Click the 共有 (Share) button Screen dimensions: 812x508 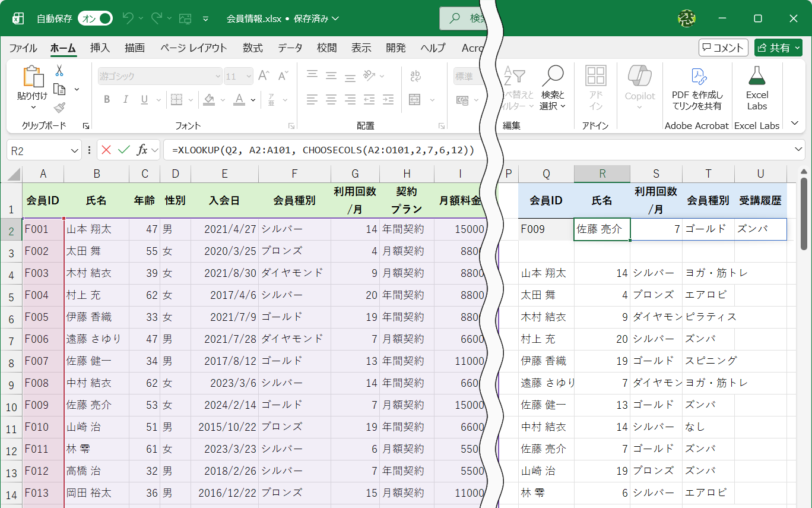point(778,48)
